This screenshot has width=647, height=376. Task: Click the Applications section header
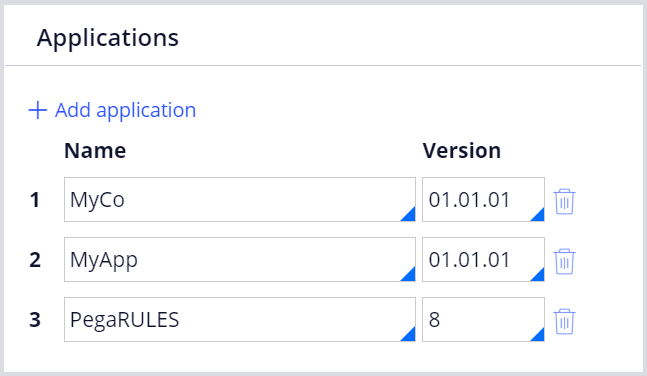coord(108,38)
